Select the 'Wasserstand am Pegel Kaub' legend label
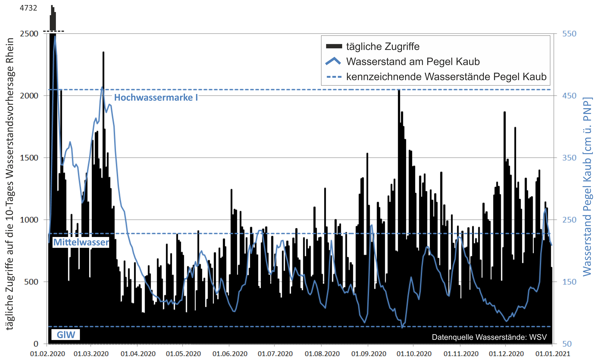 tap(413, 62)
